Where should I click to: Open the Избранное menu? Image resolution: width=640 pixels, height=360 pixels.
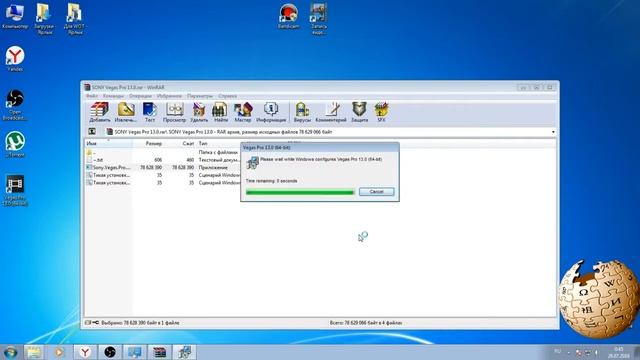coord(169,96)
